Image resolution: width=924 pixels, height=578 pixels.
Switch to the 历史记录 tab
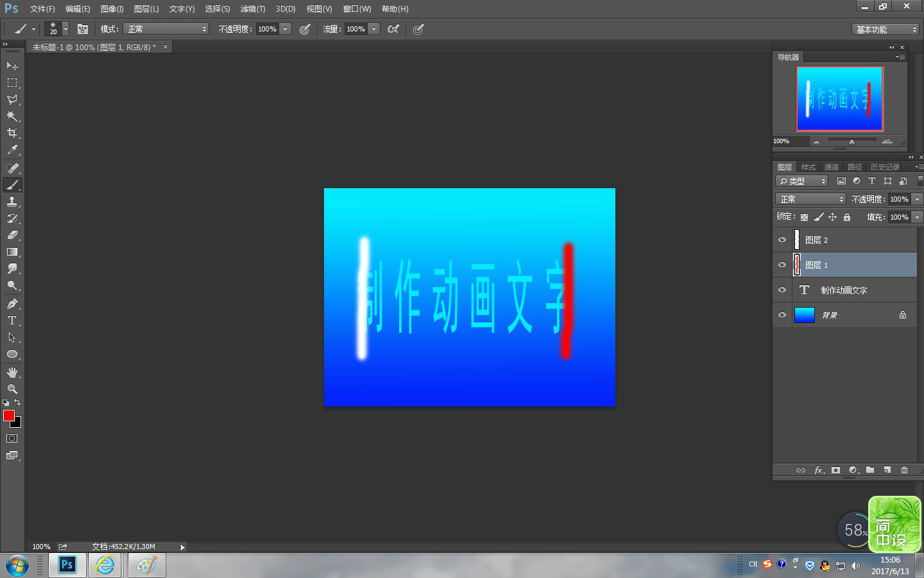[885, 167]
